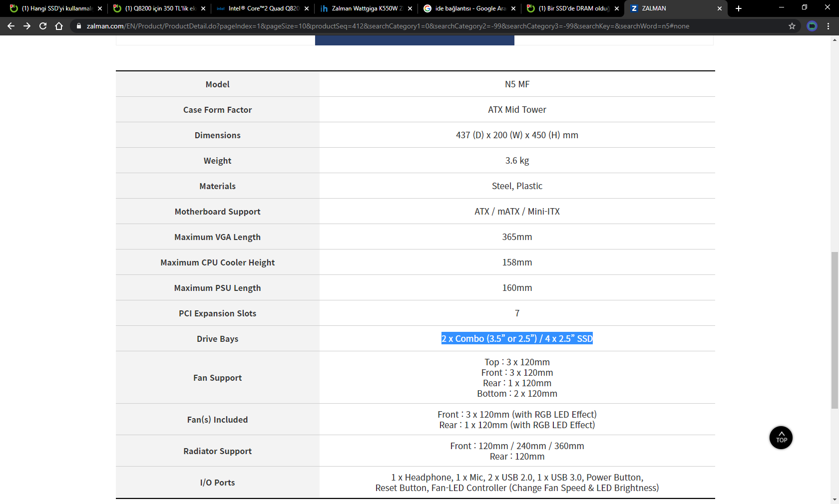
Task: Click the 'ATX Mid Tower' value
Action: click(517, 110)
